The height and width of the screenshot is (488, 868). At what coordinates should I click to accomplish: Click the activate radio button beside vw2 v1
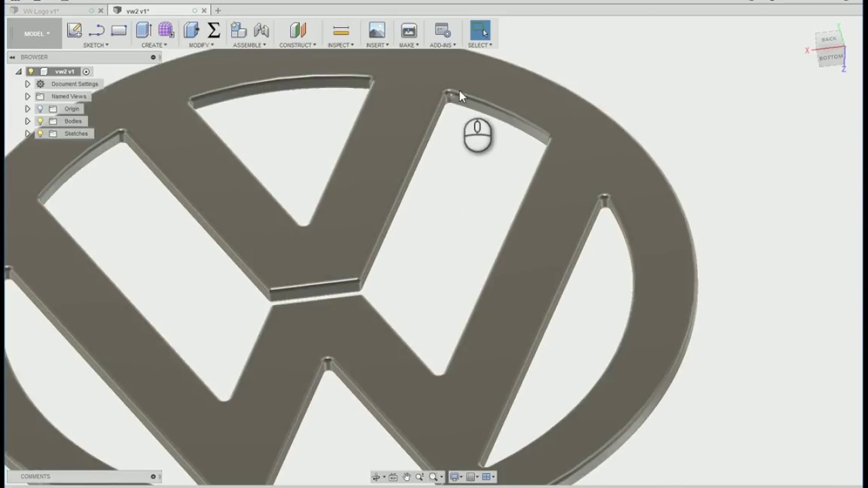click(86, 71)
